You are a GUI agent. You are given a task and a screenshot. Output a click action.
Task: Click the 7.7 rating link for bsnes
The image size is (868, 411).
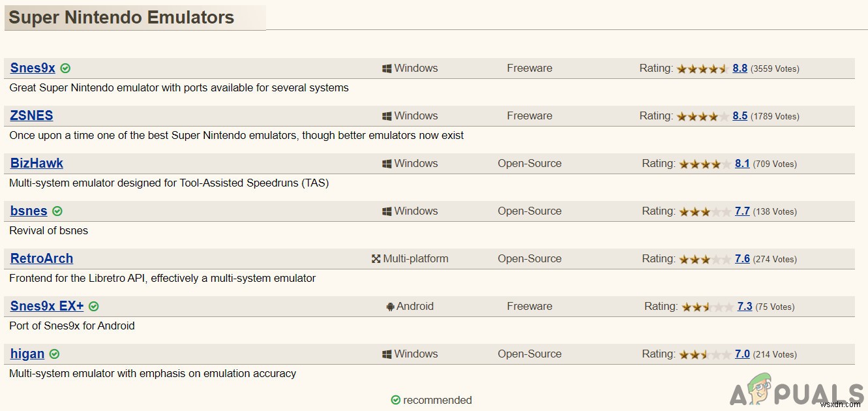tap(742, 211)
